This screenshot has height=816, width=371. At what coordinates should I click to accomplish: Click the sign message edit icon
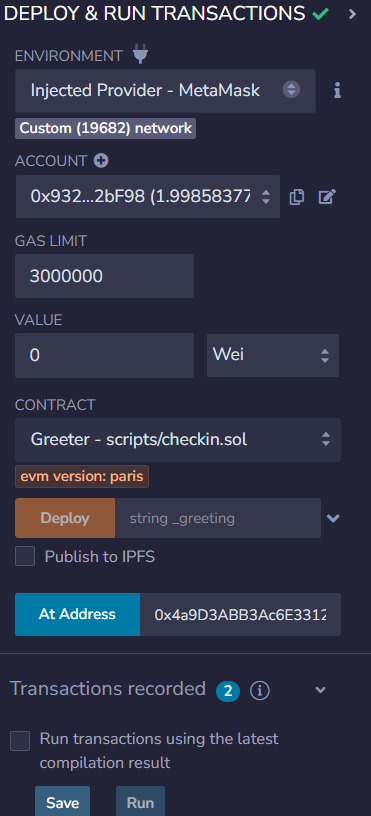(327, 197)
